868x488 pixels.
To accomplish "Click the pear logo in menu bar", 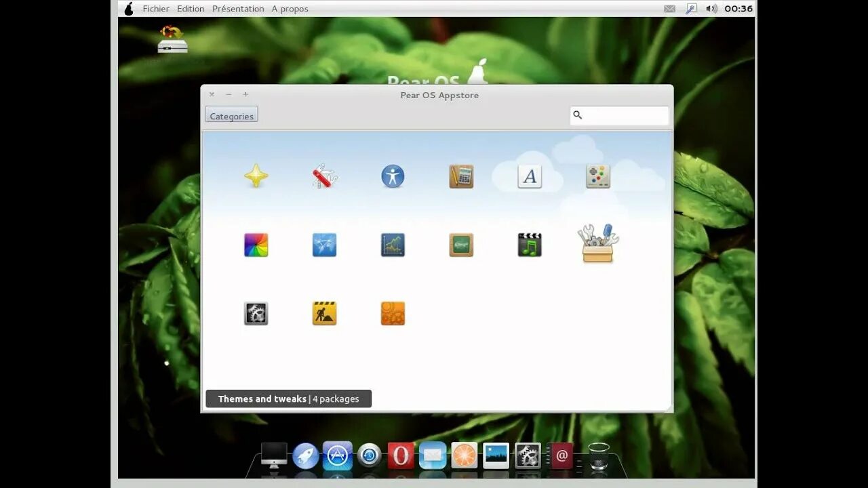I will [x=129, y=8].
